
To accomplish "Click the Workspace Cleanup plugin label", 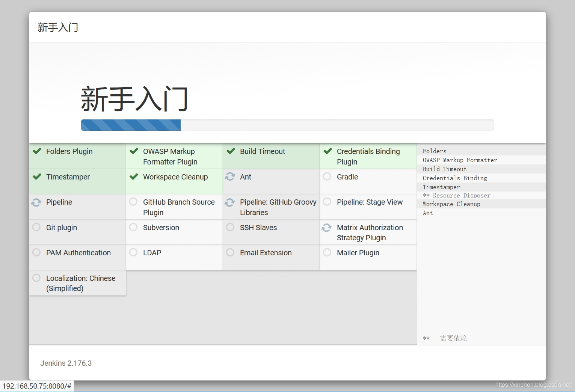I will click(175, 177).
